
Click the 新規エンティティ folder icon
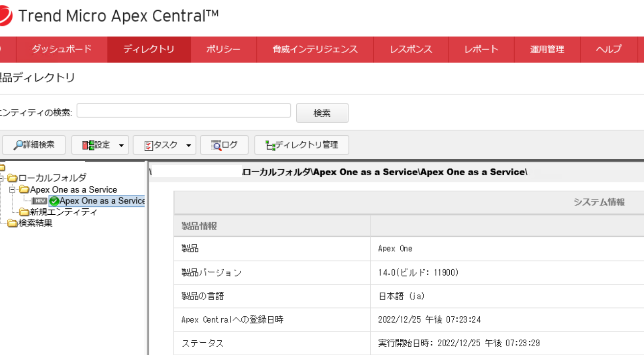(24, 212)
